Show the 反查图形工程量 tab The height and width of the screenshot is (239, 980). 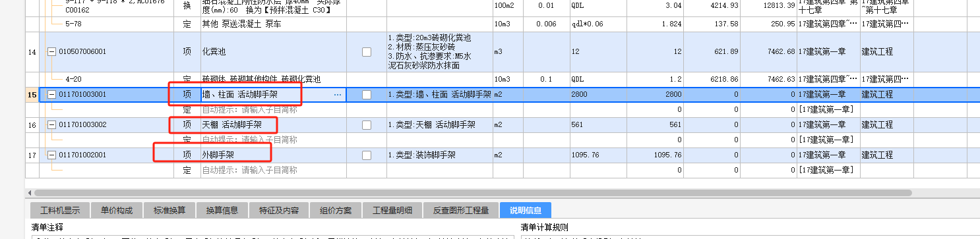point(461,211)
